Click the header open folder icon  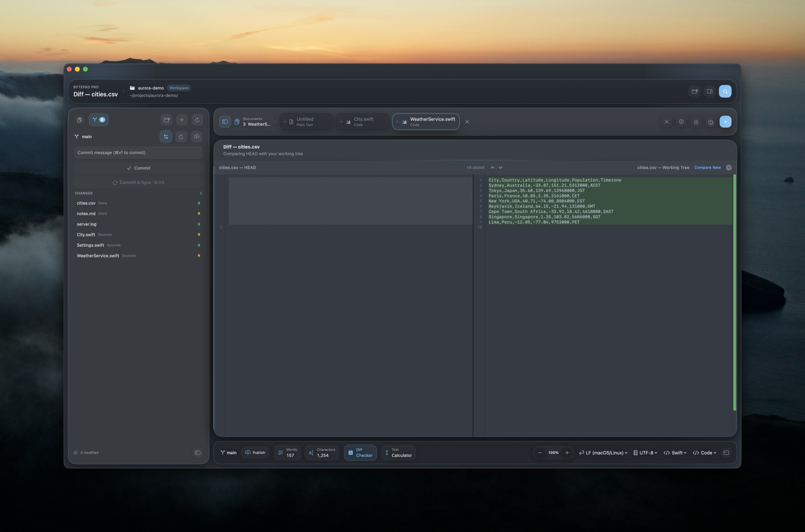694,91
